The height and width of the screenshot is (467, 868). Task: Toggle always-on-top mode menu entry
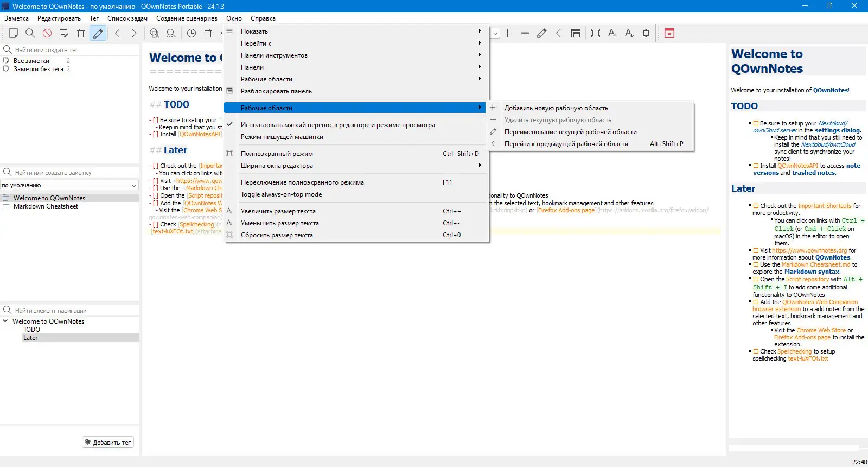pyautogui.click(x=356, y=194)
